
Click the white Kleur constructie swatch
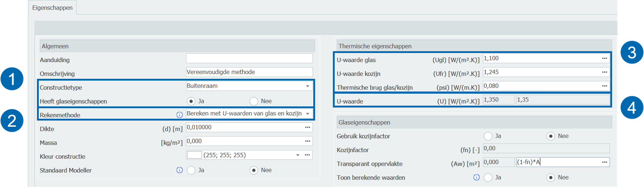194,155
